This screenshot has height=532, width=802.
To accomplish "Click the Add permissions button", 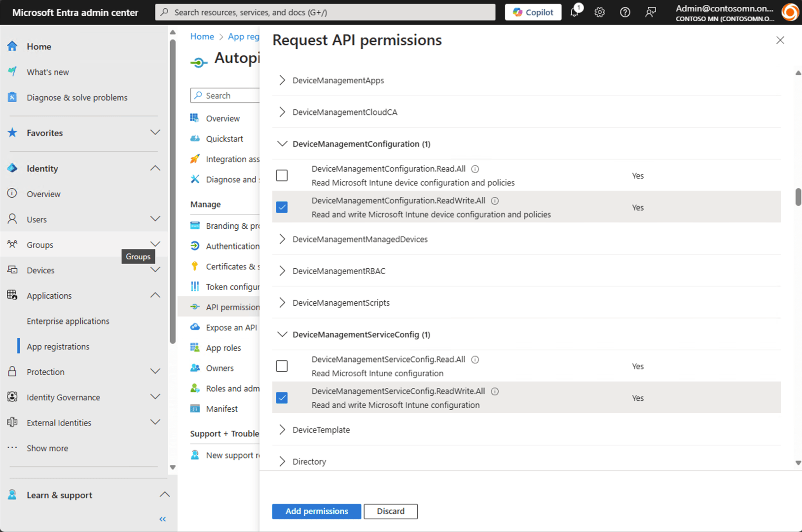I will pos(316,511).
